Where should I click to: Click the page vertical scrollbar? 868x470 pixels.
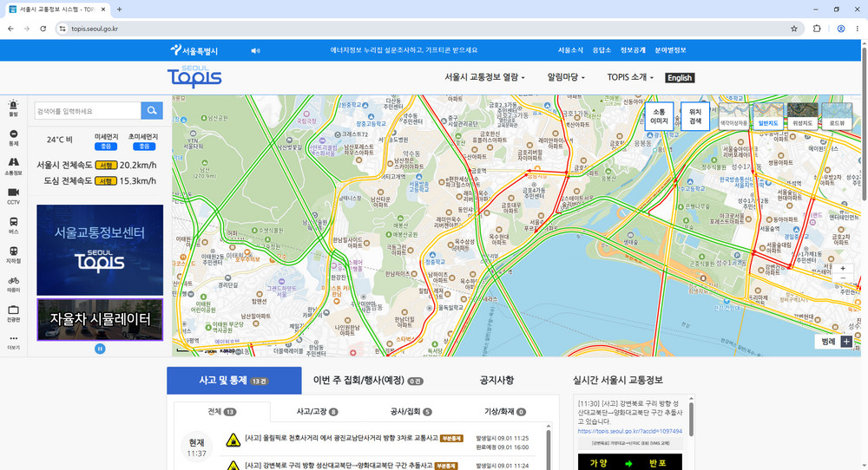click(x=865, y=124)
